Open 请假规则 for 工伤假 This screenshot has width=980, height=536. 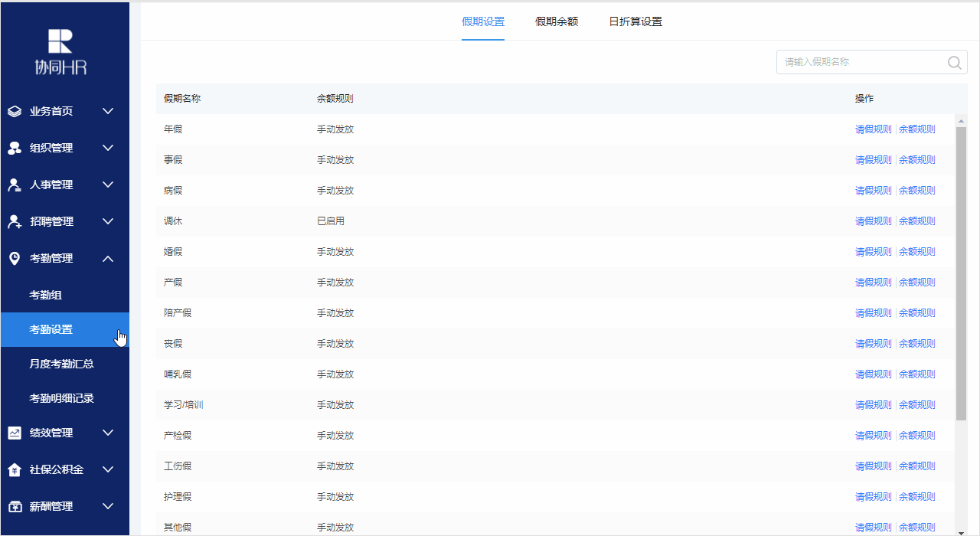pos(874,466)
